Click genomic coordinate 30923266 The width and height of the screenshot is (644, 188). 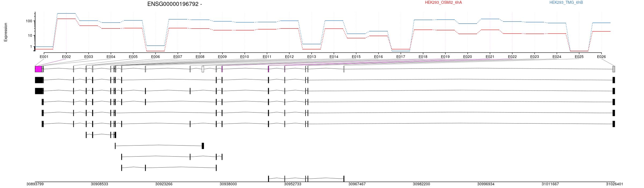click(164, 184)
